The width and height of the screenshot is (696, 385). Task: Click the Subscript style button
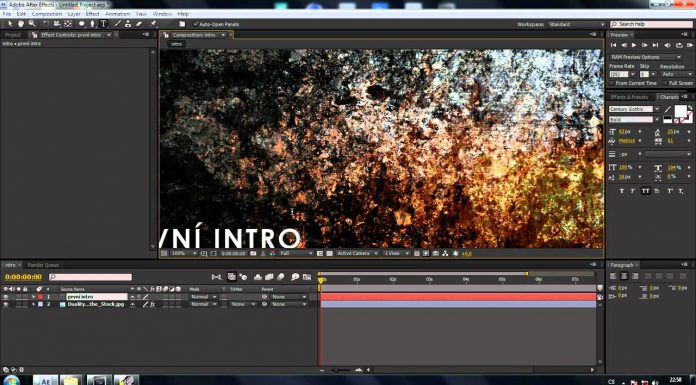click(681, 191)
